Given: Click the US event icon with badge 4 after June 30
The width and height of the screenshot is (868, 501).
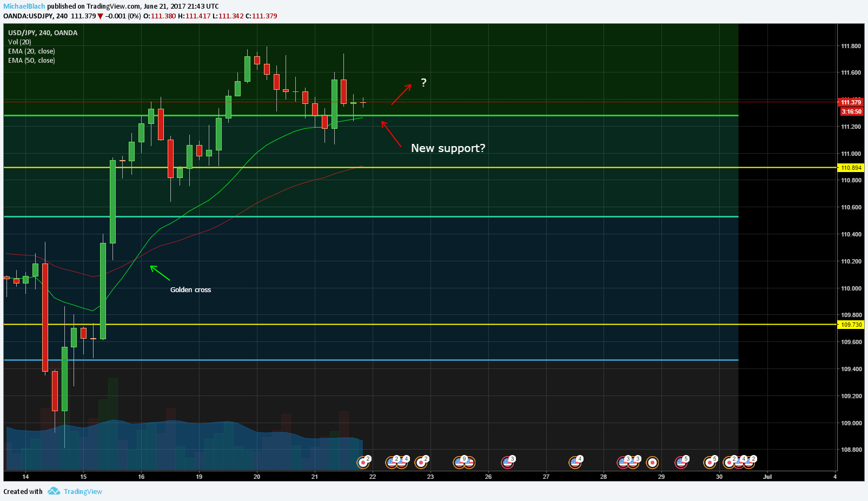Looking at the screenshot, I should pos(739,463).
